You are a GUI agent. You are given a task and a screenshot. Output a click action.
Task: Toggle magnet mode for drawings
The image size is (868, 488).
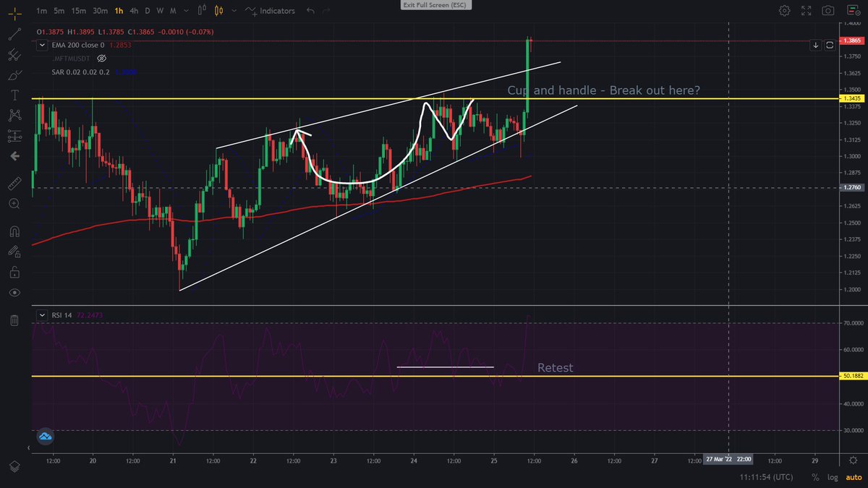click(14, 232)
